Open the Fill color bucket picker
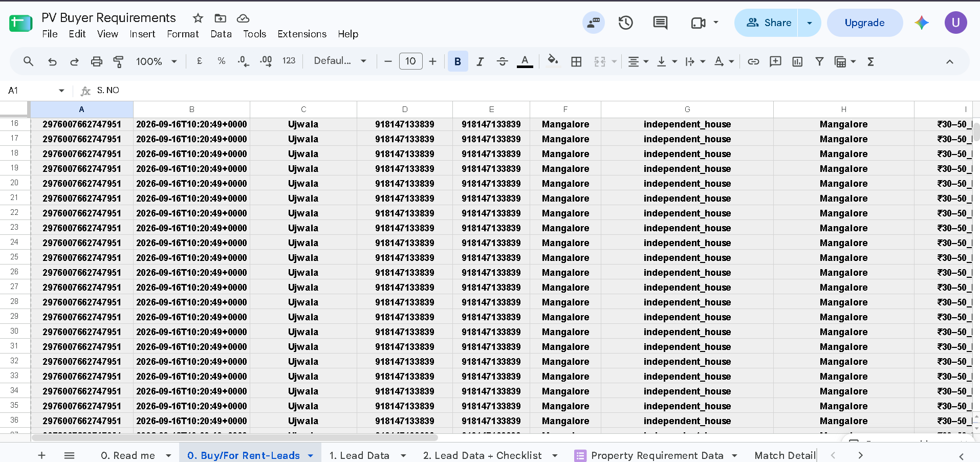The height and width of the screenshot is (462, 980). (x=553, y=61)
